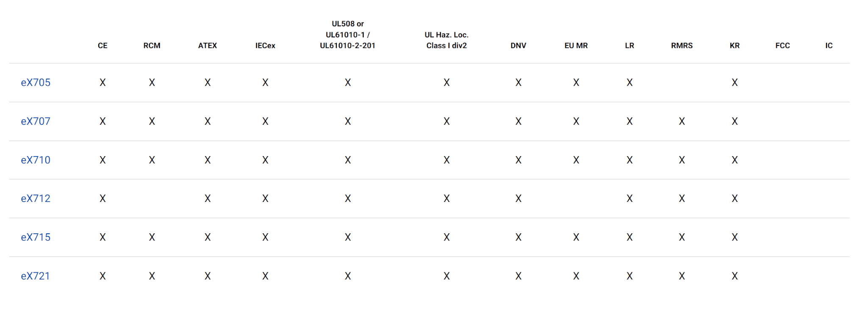Click the KR mark in eX705 row
Image resolution: width=868 pixels, height=316 pixels.
pyautogui.click(x=734, y=83)
